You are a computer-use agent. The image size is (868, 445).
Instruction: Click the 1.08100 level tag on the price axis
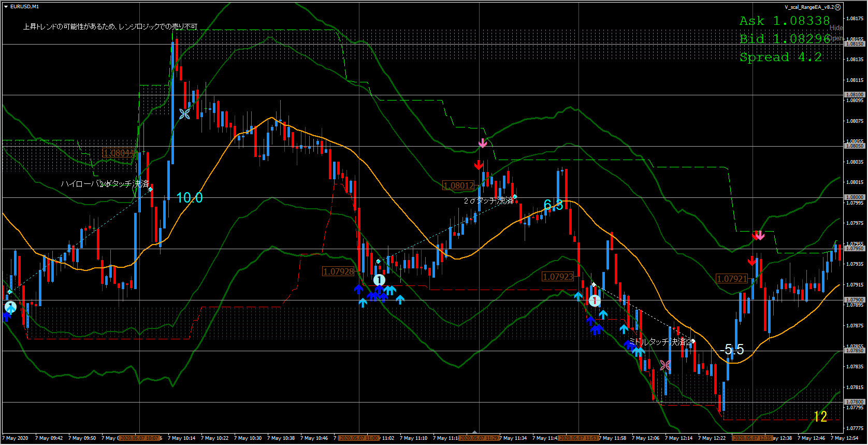pos(855,95)
